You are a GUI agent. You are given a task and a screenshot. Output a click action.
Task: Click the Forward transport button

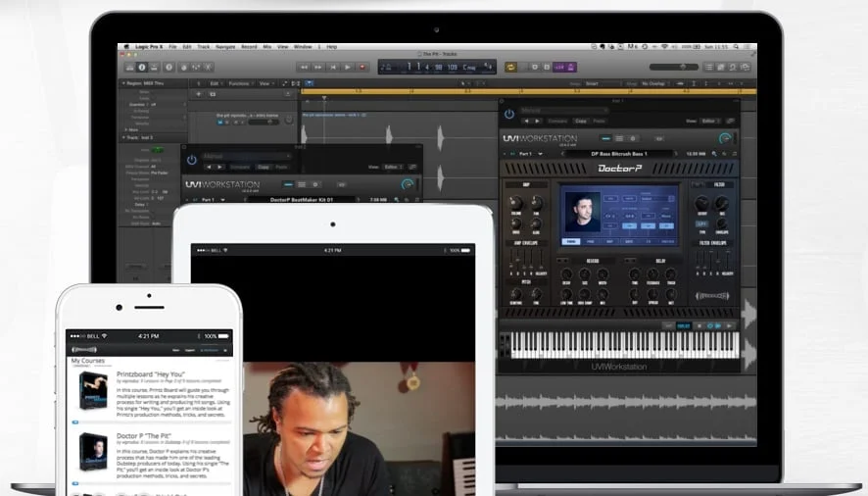[318, 67]
